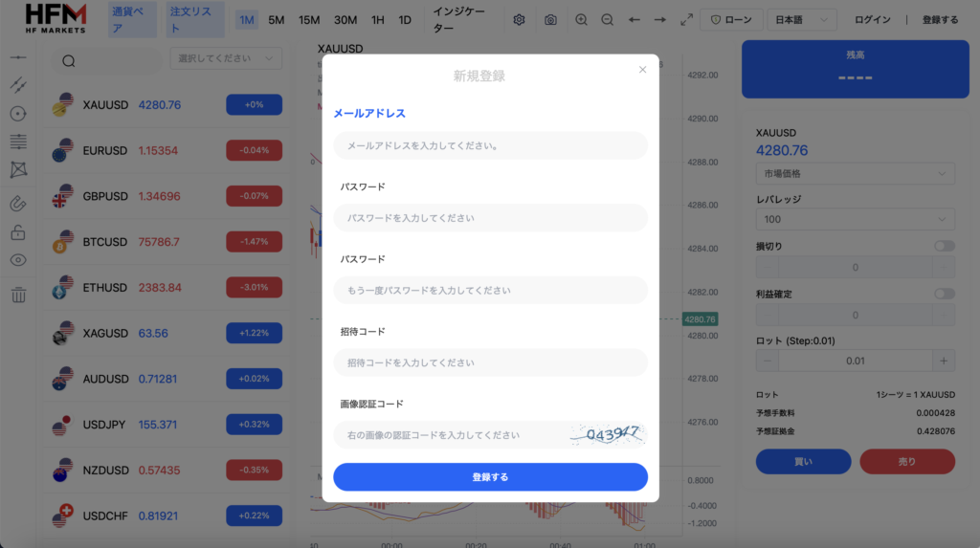Select the 1D timeframe

click(x=405, y=20)
